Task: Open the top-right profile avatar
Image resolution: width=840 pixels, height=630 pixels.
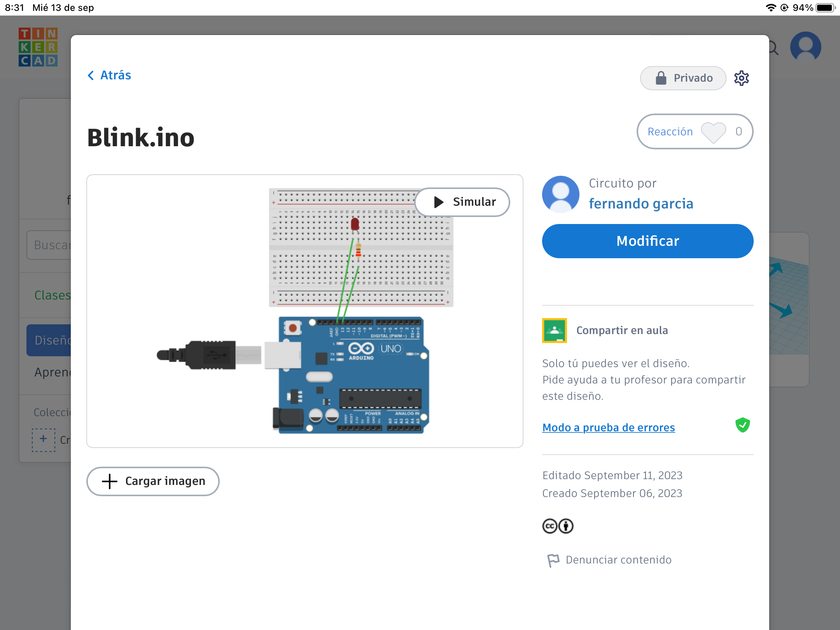Action: click(805, 47)
